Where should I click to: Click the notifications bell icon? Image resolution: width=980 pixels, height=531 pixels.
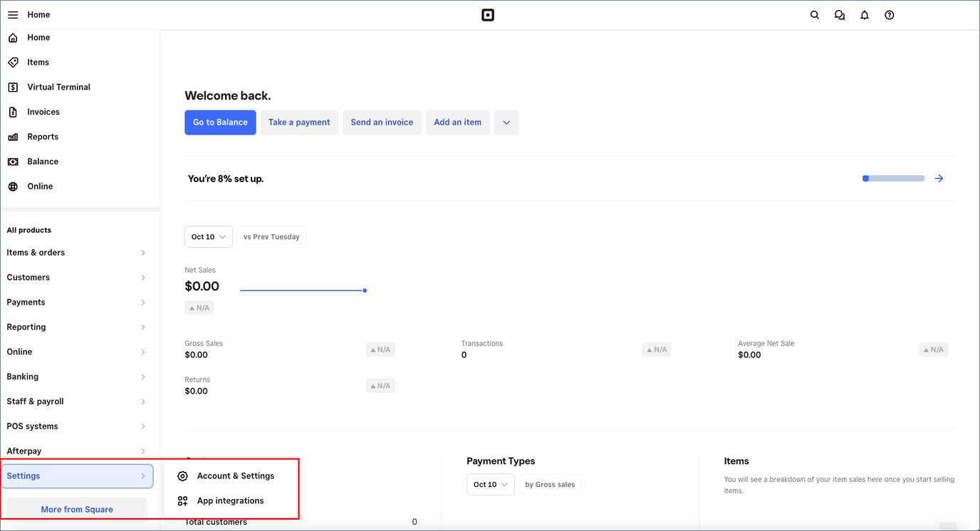pos(865,15)
